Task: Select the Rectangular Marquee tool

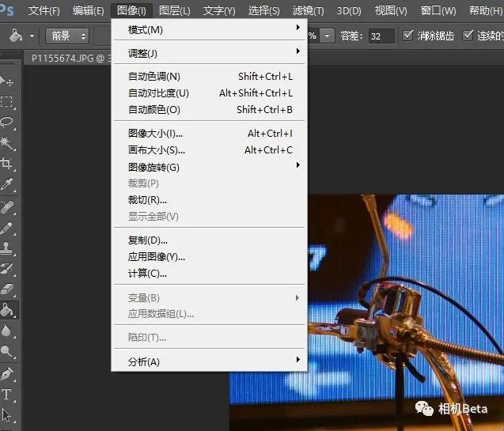Action: (x=7, y=102)
